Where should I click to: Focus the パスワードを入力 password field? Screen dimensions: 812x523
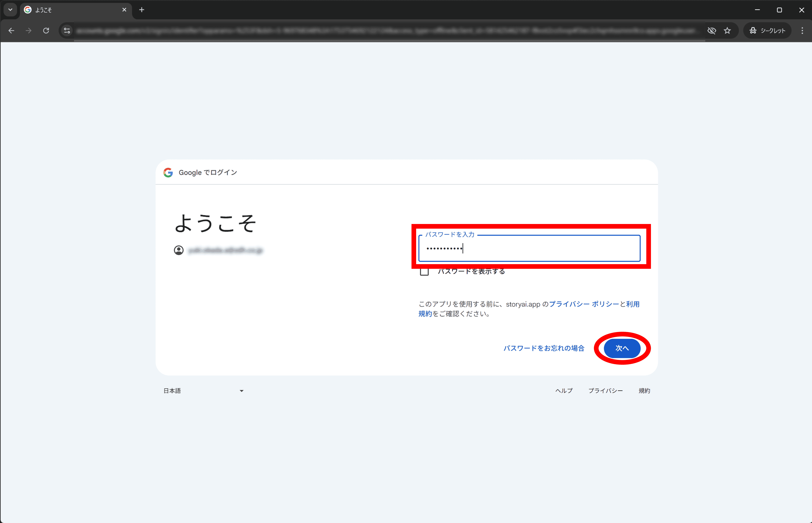tap(529, 248)
